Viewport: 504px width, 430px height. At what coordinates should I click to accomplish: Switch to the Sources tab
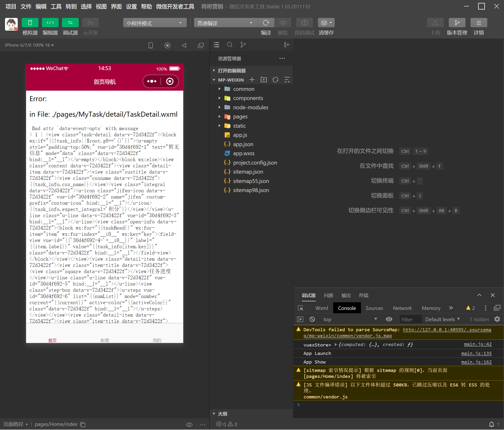[374, 308]
